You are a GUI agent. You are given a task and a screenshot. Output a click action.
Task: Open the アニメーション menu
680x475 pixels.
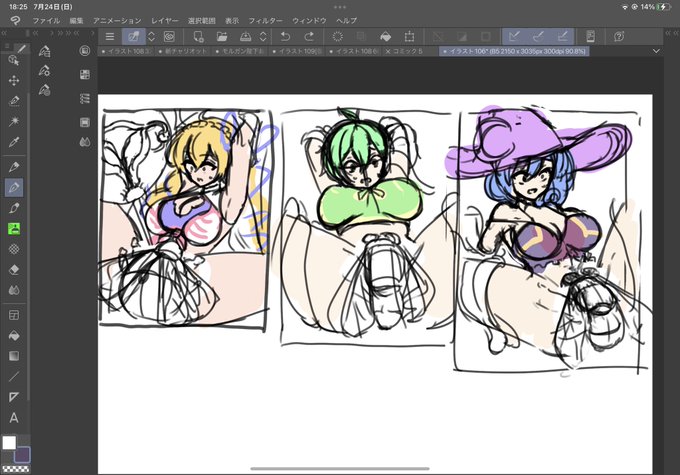(x=117, y=20)
